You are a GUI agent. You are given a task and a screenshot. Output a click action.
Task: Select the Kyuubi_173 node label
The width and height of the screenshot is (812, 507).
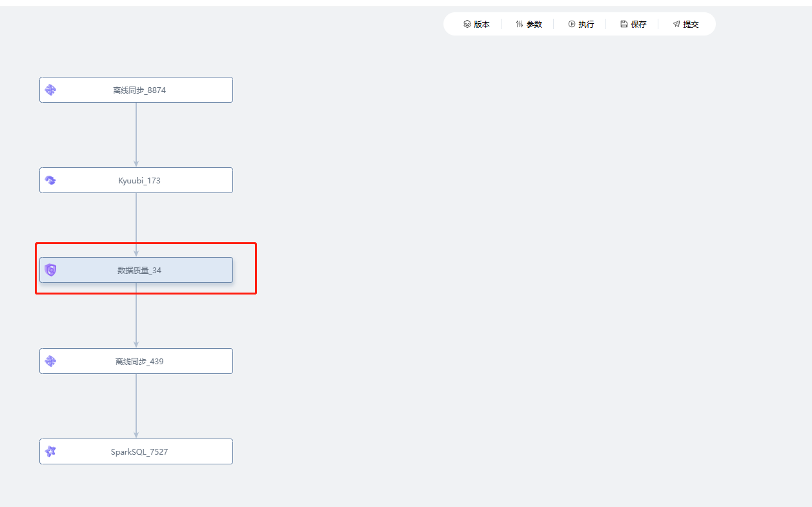click(x=139, y=181)
